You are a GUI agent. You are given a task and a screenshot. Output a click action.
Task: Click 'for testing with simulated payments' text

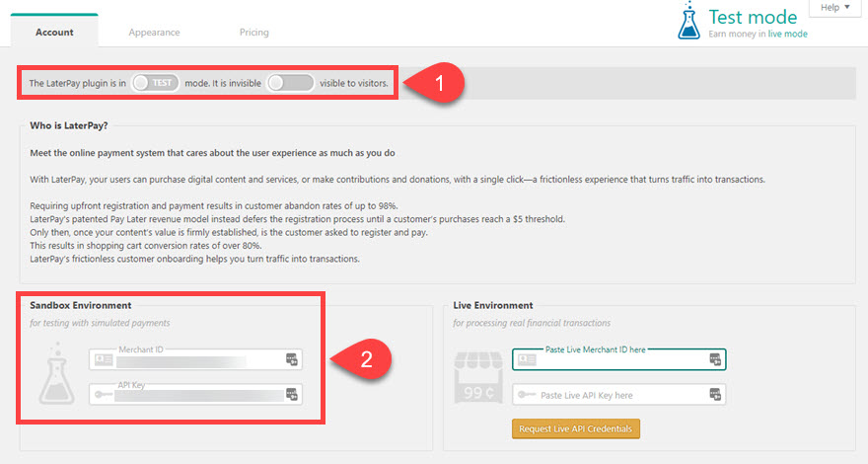(x=100, y=323)
